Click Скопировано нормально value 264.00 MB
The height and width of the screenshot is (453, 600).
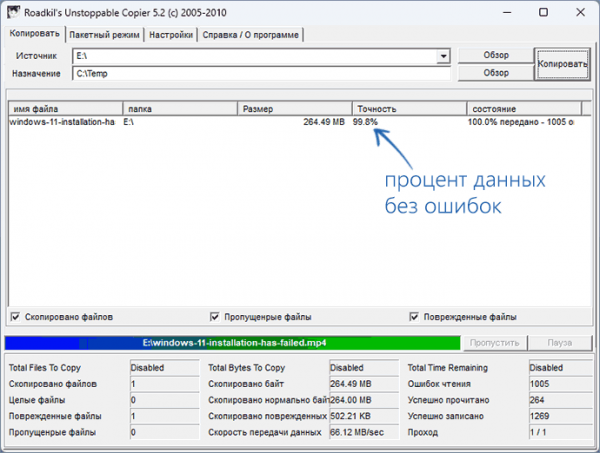[364, 400]
